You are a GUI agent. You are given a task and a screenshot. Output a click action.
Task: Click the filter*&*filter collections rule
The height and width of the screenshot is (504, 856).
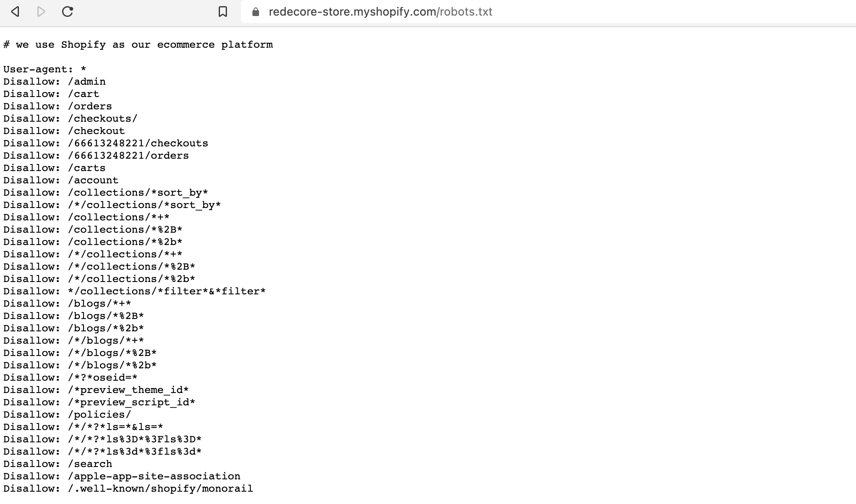pyautogui.click(x=134, y=291)
